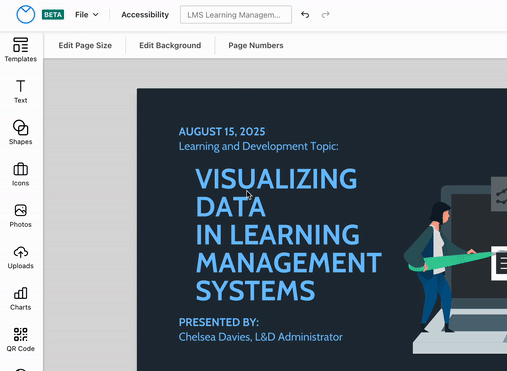
Task: Open the Accessibility menu
Action: point(145,15)
